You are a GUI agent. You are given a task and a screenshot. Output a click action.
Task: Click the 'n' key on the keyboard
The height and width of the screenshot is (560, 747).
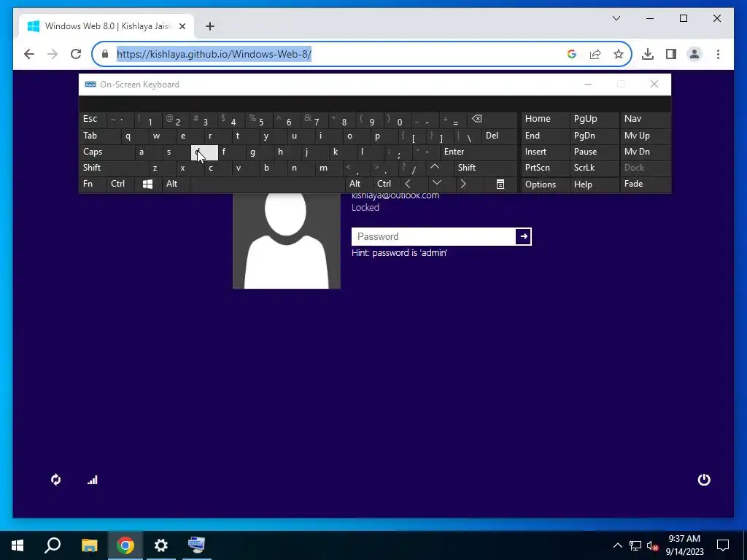(301, 168)
